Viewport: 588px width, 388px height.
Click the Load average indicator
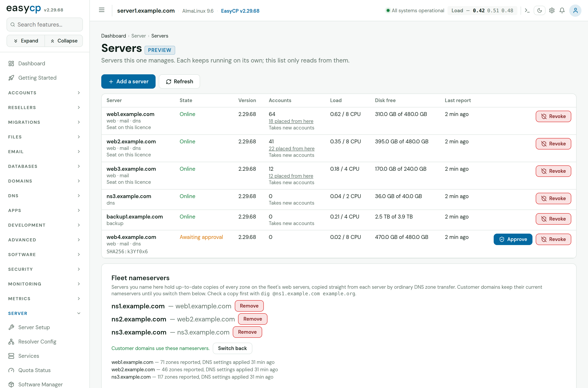(482, 10)
